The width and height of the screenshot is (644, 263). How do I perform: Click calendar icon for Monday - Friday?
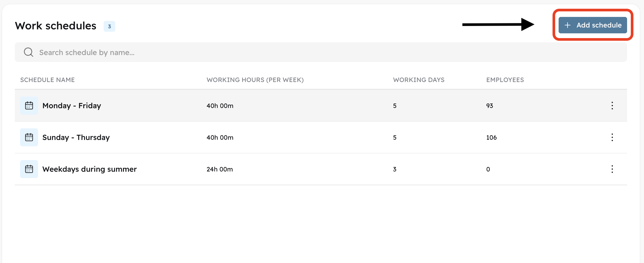(x=29, y=106)
